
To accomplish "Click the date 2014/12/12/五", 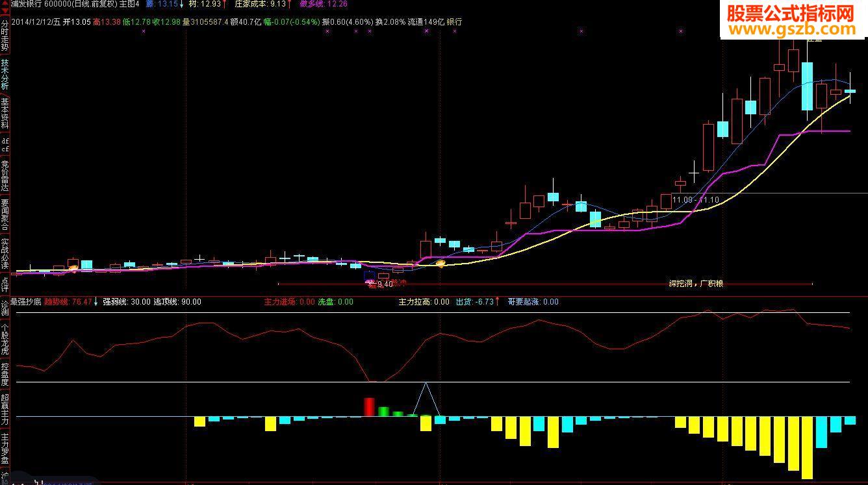I will click(36, 22).
